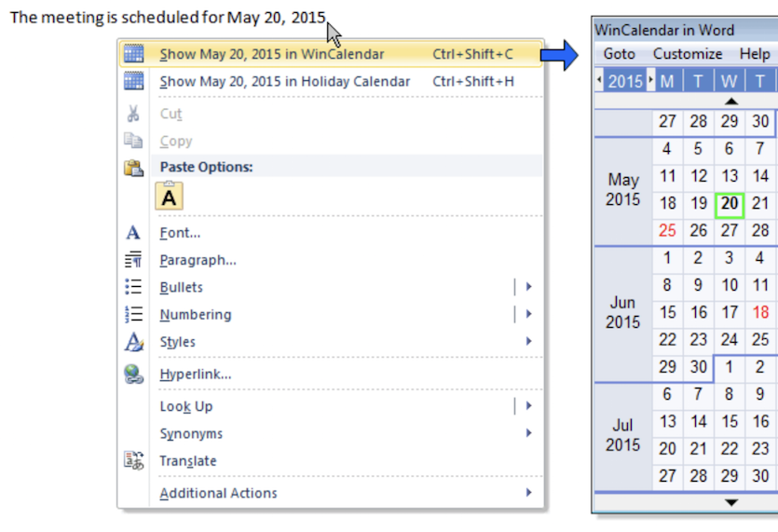Click the May 2015 month label
Image resolution: width=778 pixels, height=532 pixels.
623,189
